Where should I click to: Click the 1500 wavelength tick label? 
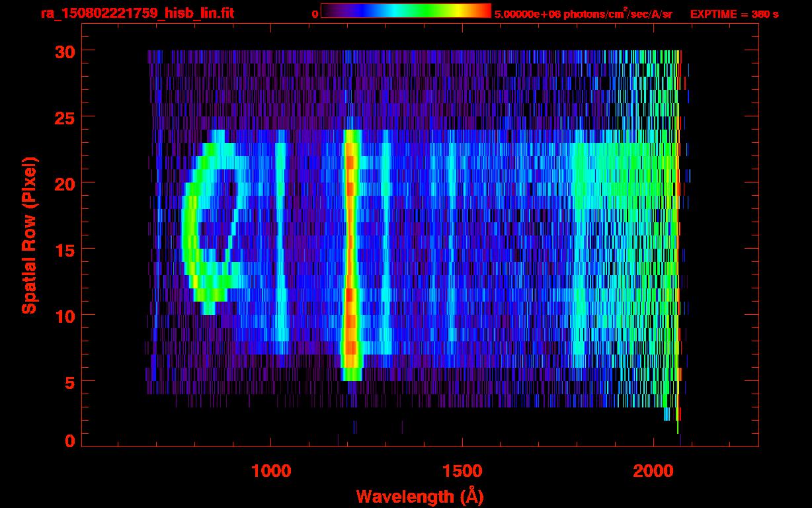click(x=462, y=470)
